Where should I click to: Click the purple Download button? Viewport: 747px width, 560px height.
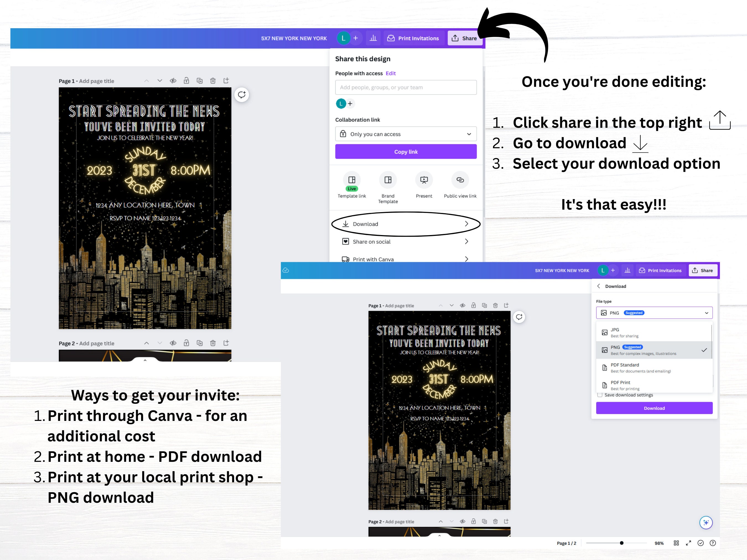pyautogui.click(x=654, y=408)
